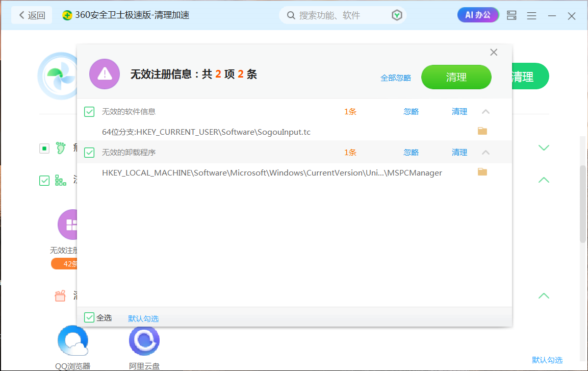The image size is (588, 371).
Task: Open the QQ浏览器 icon
Action: (x=73, y=340)
